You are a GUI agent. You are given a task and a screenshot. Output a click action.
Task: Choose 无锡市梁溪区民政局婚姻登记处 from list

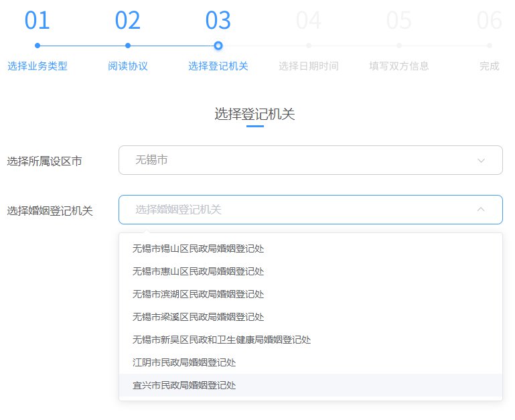point(198,317)
